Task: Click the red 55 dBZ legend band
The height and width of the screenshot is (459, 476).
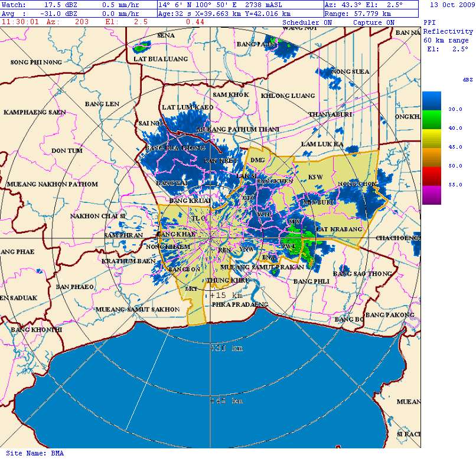Action: [431, 175]
